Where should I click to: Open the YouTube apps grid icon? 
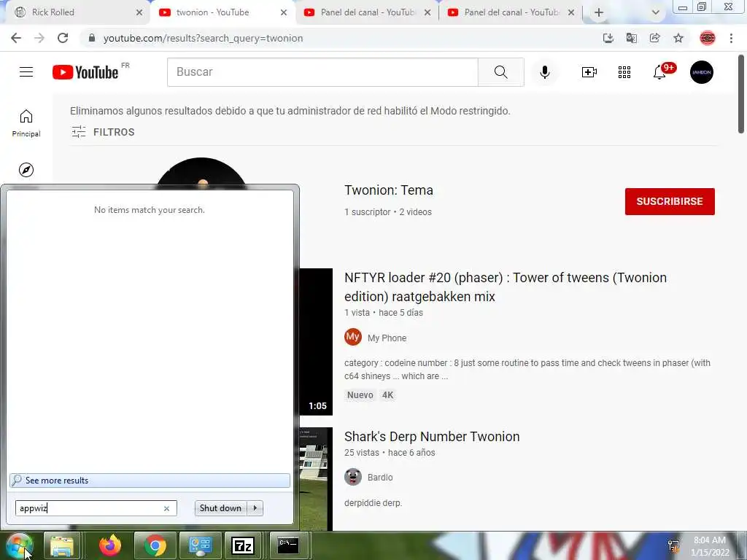point(624,72)
